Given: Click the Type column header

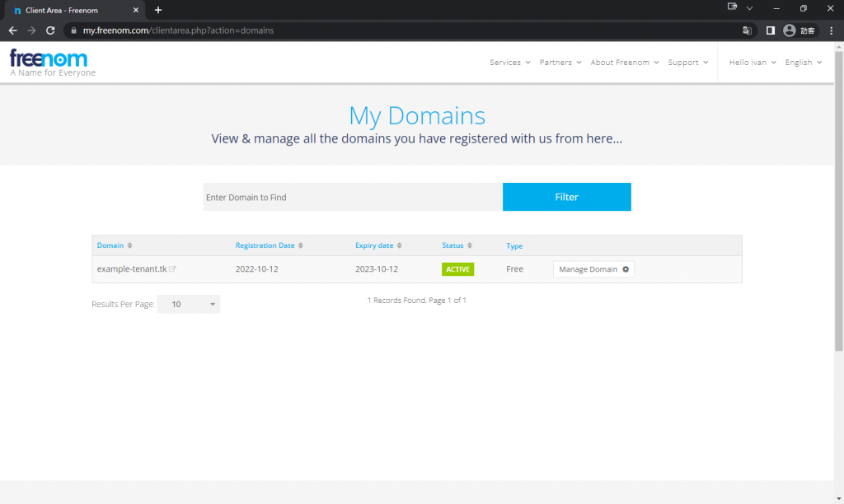Looking at the screenshot, I should pos(514,245).
